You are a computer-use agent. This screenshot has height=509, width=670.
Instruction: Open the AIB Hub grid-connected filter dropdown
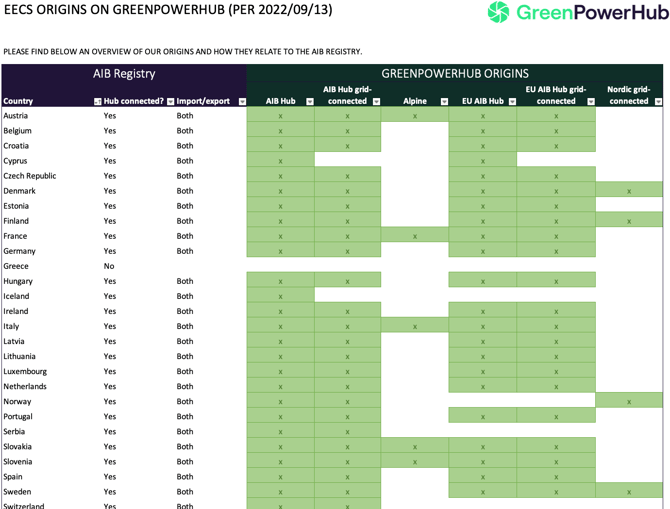click(376, 102)
